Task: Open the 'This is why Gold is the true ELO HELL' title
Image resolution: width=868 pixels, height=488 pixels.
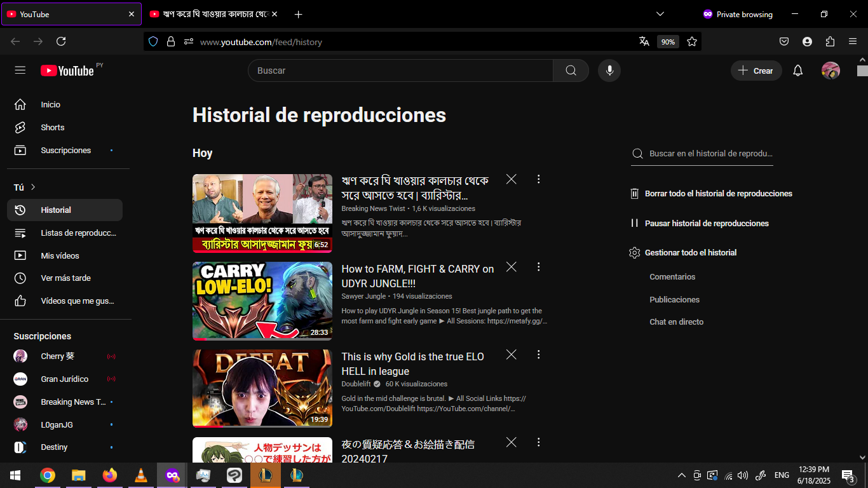Action: coord(413,364)
